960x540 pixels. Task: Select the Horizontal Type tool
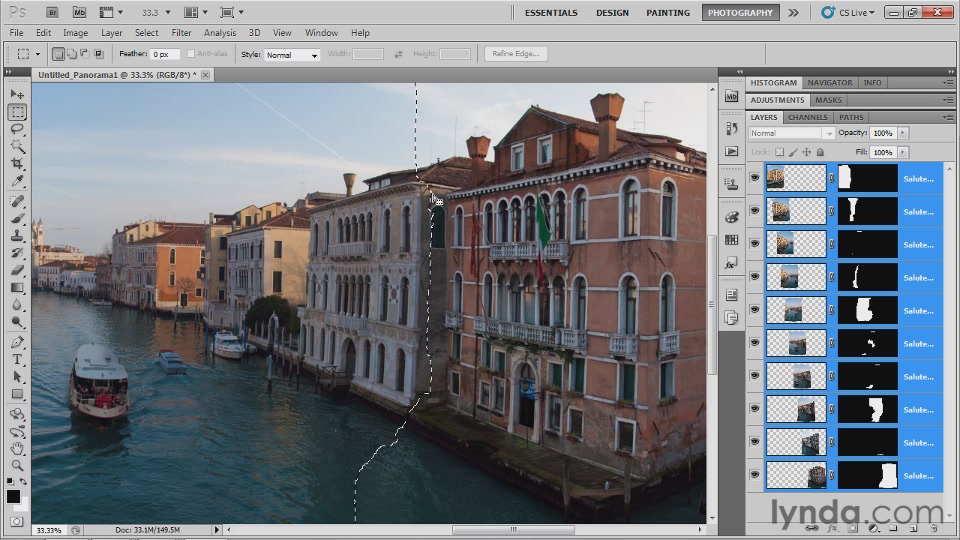pyautogui.click(x=17, y=359)
